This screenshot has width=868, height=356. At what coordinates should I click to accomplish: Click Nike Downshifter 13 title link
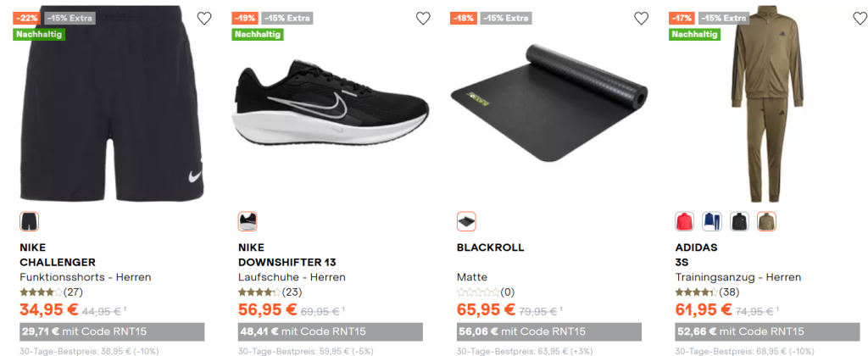coord(287,255)
